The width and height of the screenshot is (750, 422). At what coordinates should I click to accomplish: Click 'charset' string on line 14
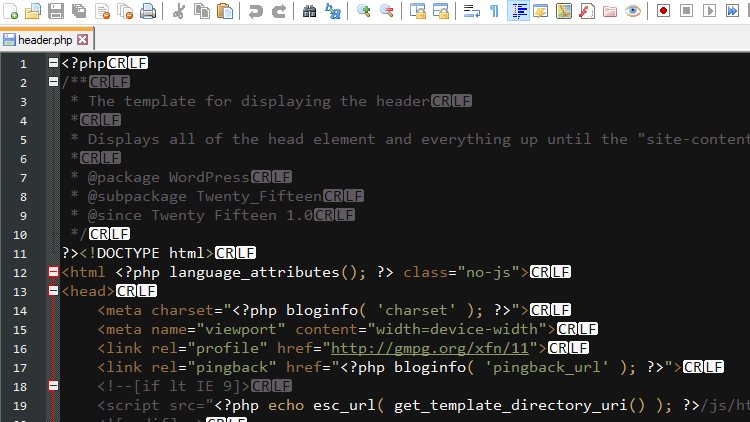click(x=416, y=311)
